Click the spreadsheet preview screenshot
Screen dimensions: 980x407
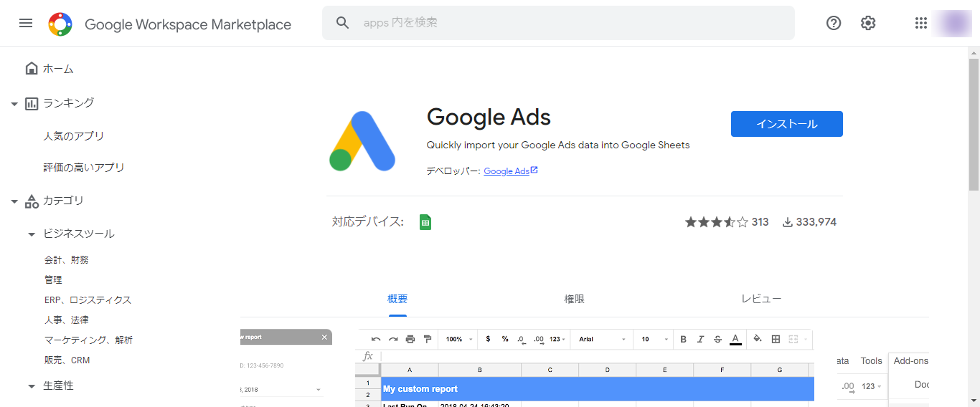point(585,368)
